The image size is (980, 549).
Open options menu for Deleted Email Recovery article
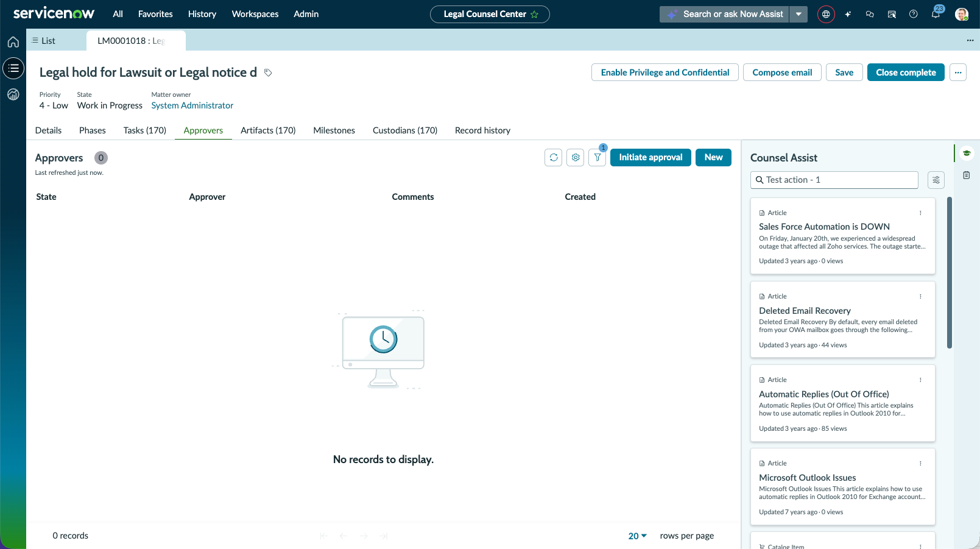[920, 296]
